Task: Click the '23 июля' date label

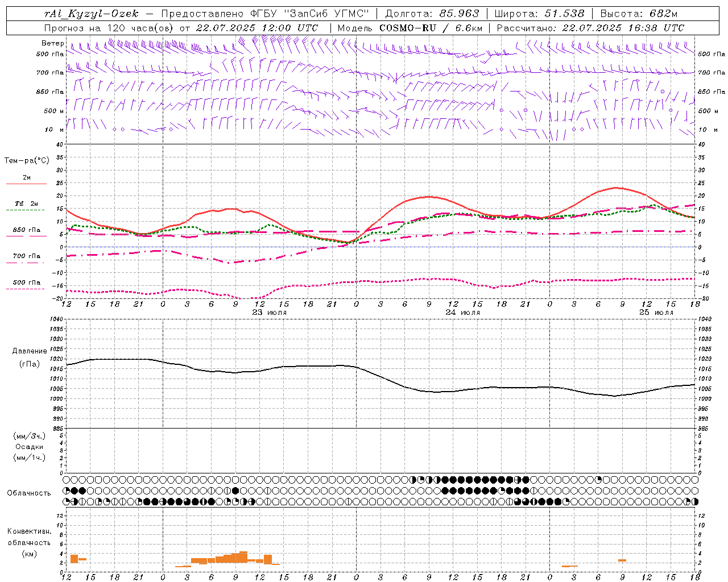Action: point(270,313)
